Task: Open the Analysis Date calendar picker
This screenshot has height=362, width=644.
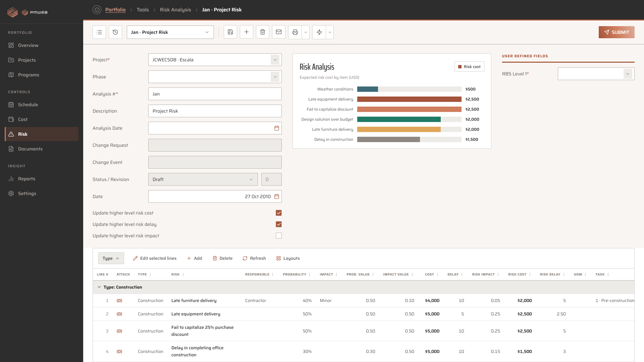Action: tap(277, 128)
